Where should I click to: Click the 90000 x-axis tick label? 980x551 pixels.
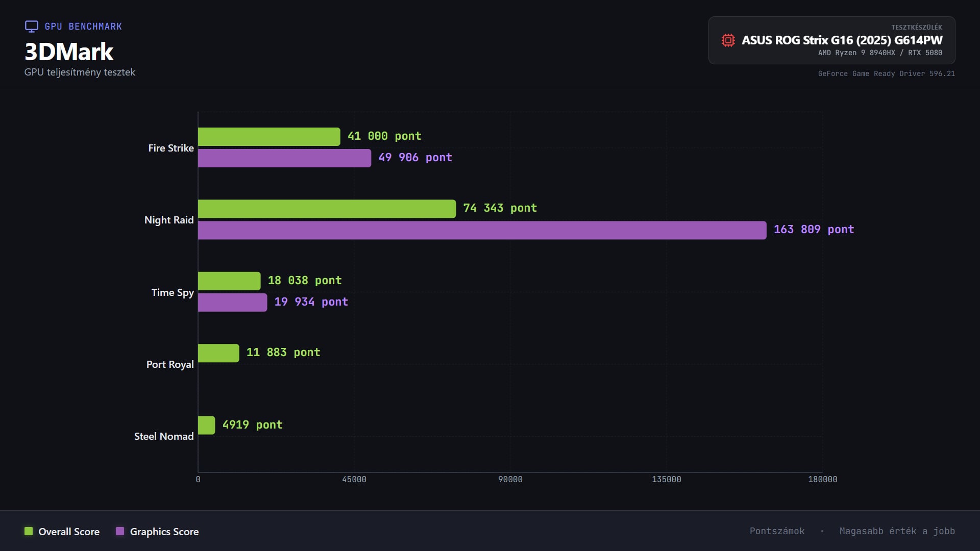pyautogui.click(x=510, y=479)
